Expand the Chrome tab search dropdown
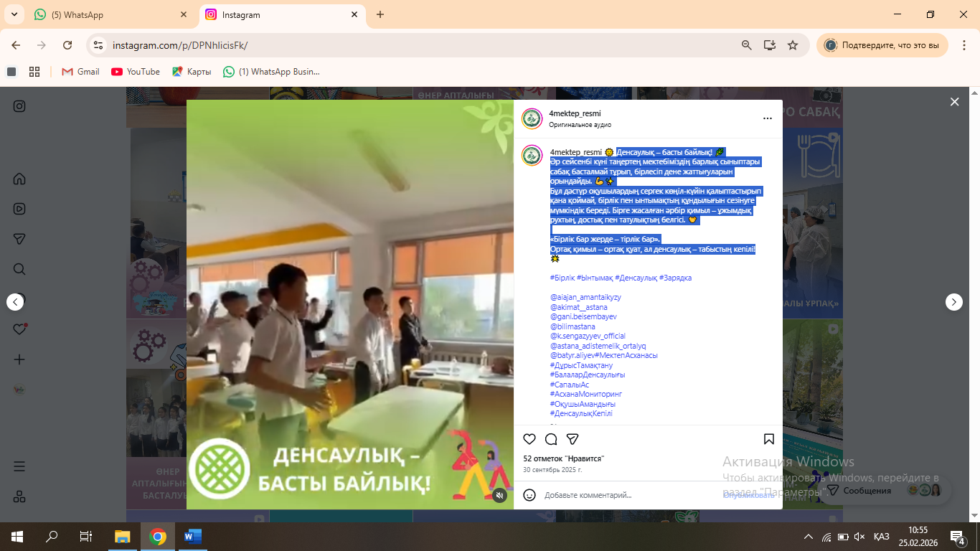This screenshot has height=551, width=980. [14, 14]
